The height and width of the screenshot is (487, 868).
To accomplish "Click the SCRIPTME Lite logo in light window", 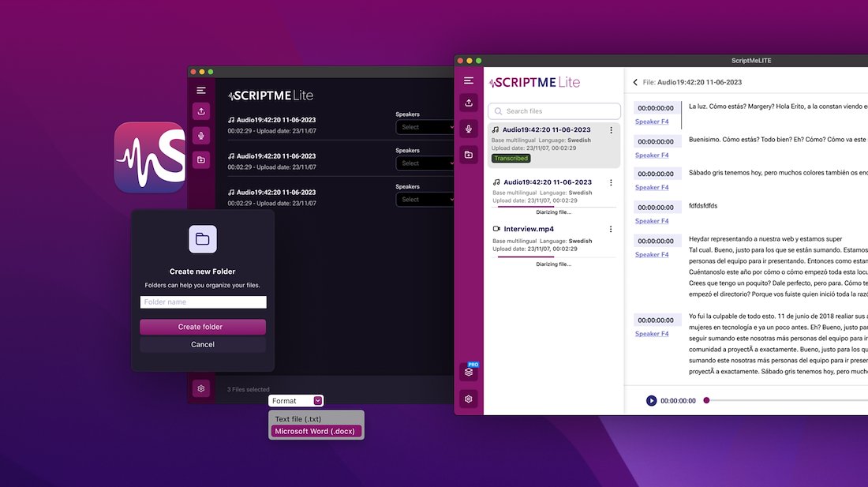I will [535, 82].
